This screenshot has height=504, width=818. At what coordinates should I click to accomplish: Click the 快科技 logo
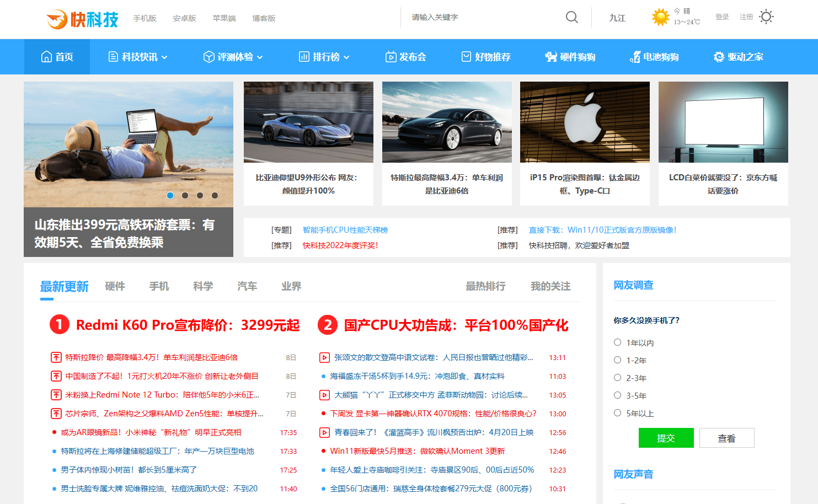click(x=83, y=19)
